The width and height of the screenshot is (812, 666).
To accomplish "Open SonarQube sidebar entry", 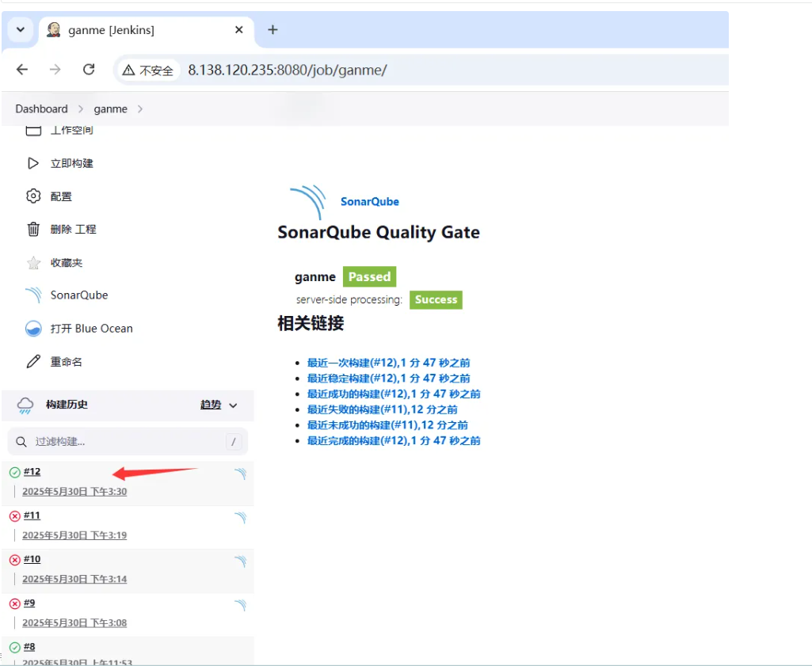I will point(79,295).
